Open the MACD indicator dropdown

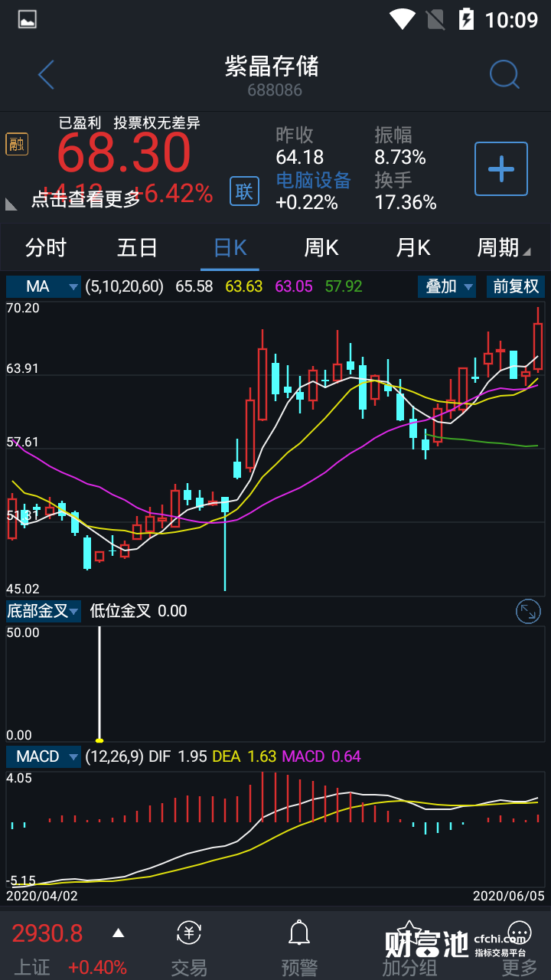pyautogui.click(x=44, y=756)
